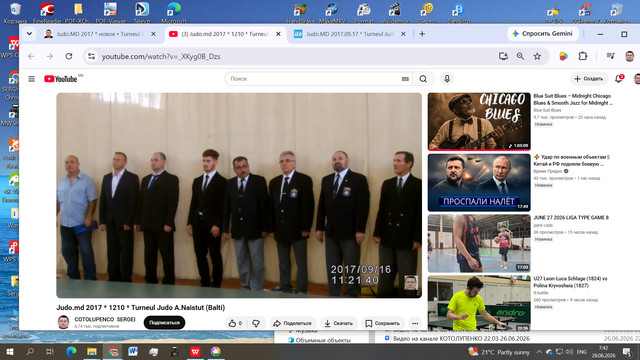Screen dimensions: 640x360
Task: Click the colorful extension icon beside the star
Action: (563, 56)
